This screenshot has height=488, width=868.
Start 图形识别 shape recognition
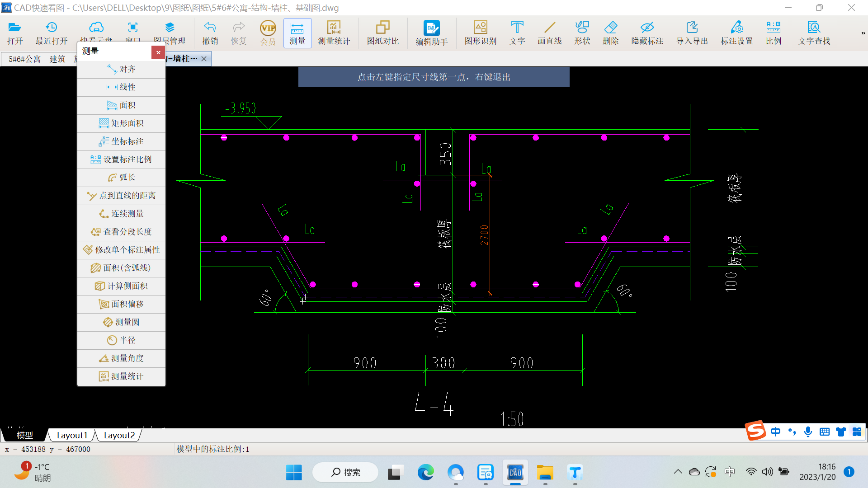[481, 33]
